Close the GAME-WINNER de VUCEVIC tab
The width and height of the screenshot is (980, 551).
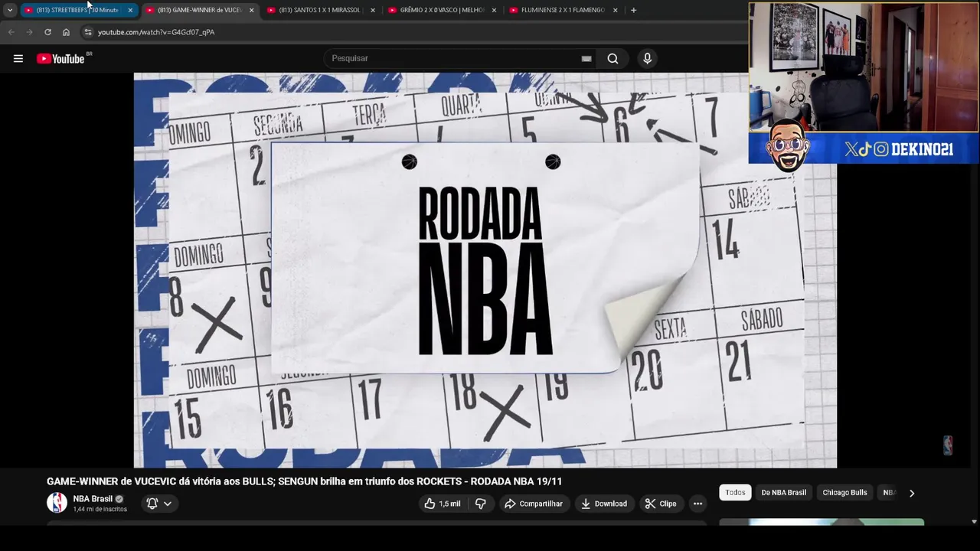pos(251,10)
